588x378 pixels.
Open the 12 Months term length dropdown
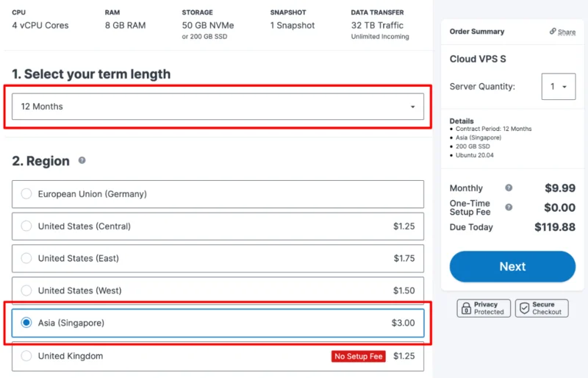(218, 107)
